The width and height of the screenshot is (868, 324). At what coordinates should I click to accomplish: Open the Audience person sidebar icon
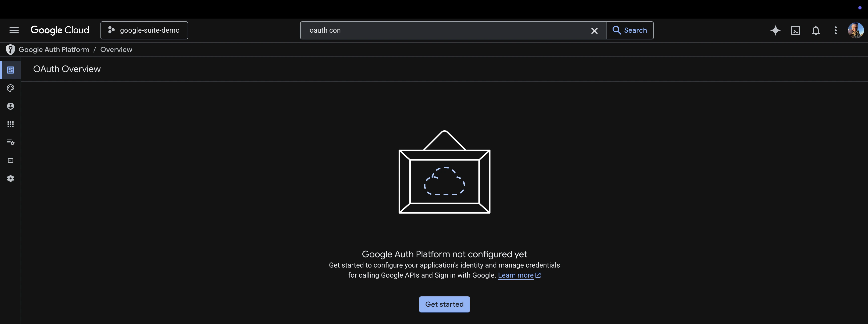(11, 106)
